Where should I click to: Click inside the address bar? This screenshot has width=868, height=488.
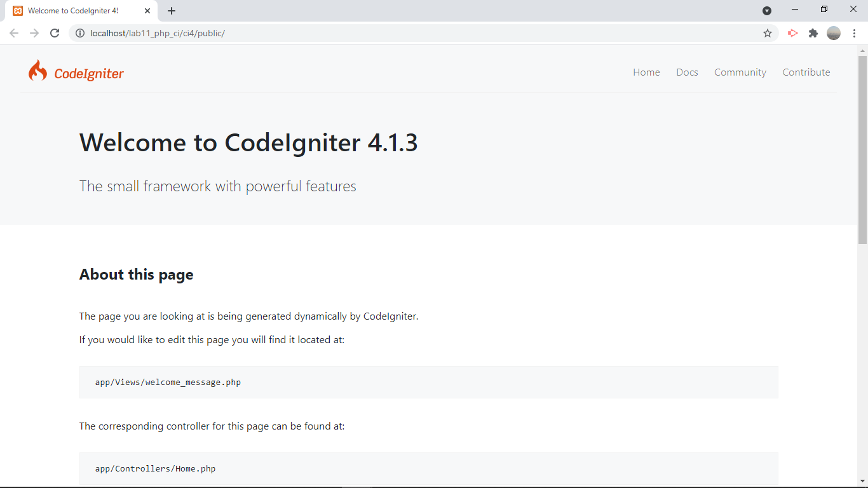pos(254,33)
